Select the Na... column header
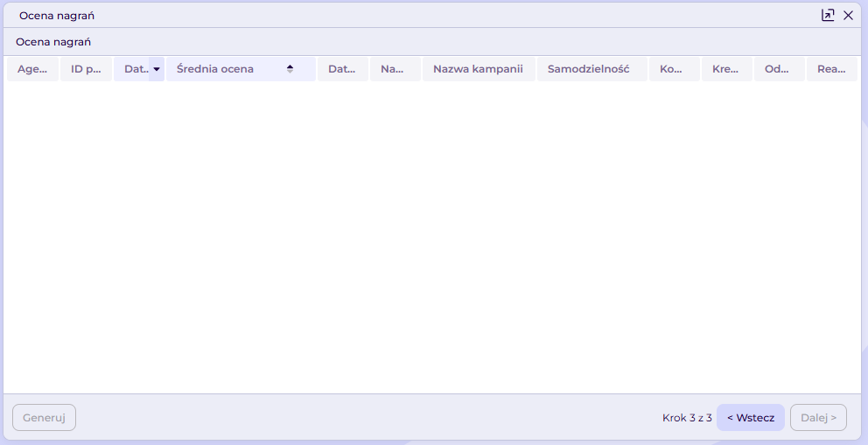Image resolution: width=868 pixels, height=445 pixels. tap(395, 69)
